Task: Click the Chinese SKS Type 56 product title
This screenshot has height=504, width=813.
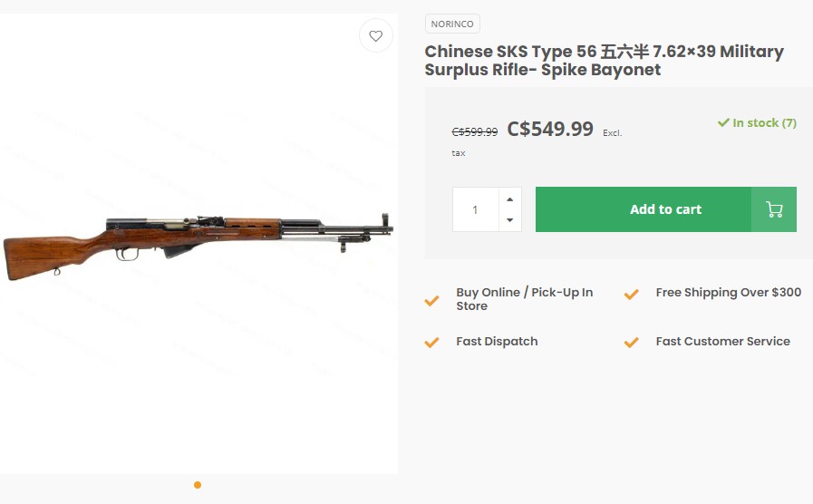Action: point(604,60)
